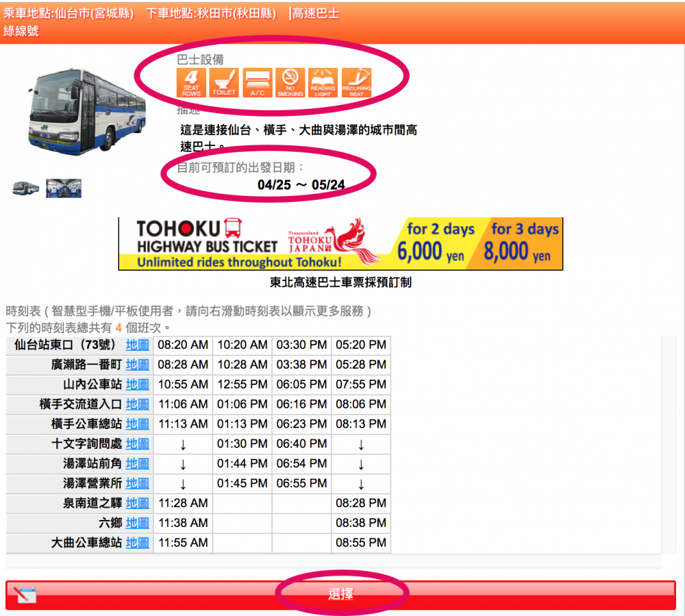
Task: Open 地圖 link for 十文字詢問處
Action: 137,444
